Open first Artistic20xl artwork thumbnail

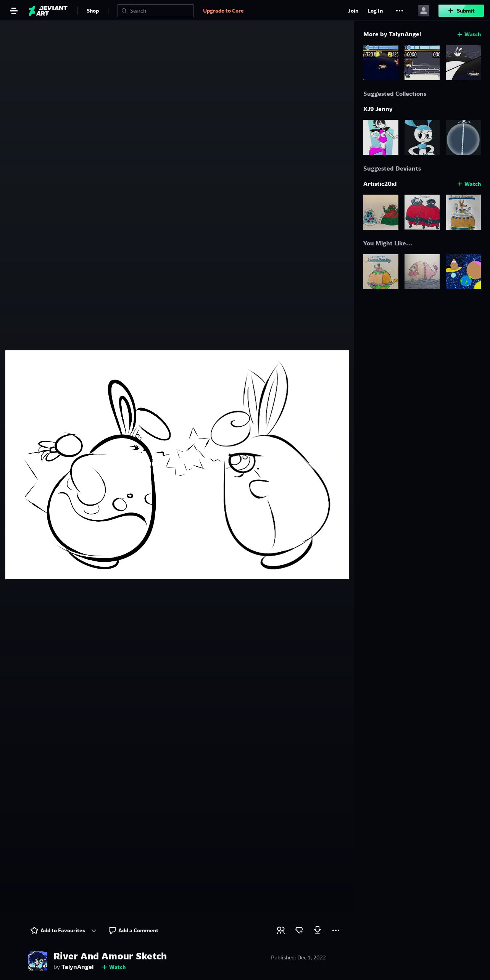pos(381,212)
